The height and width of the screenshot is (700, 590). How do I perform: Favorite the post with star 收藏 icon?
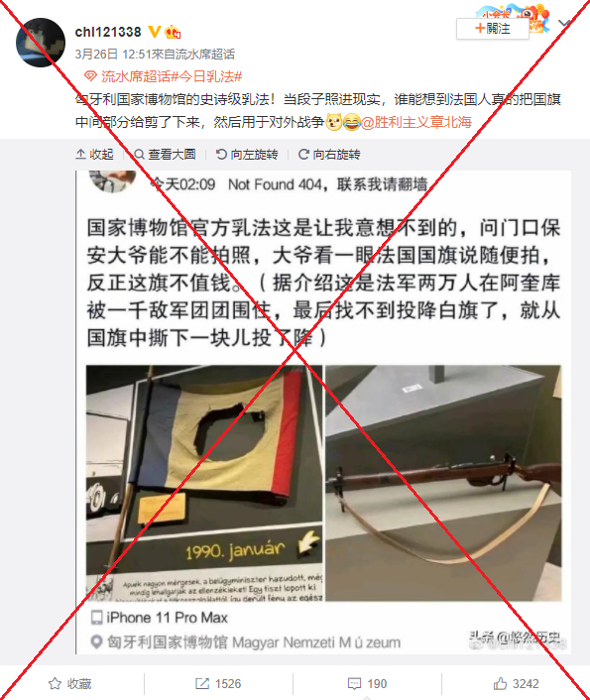[x=70, y=684]
